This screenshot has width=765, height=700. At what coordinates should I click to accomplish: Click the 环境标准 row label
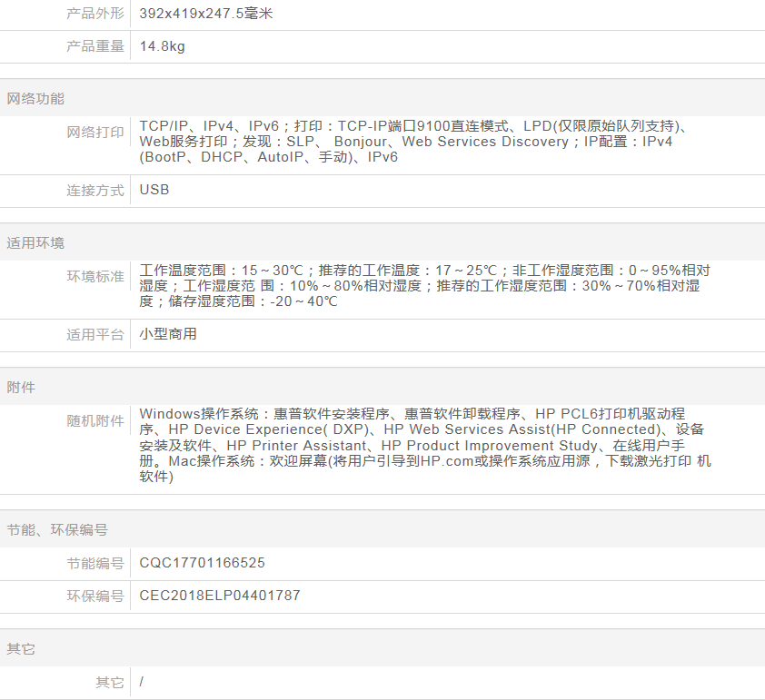tap(94, 277)
